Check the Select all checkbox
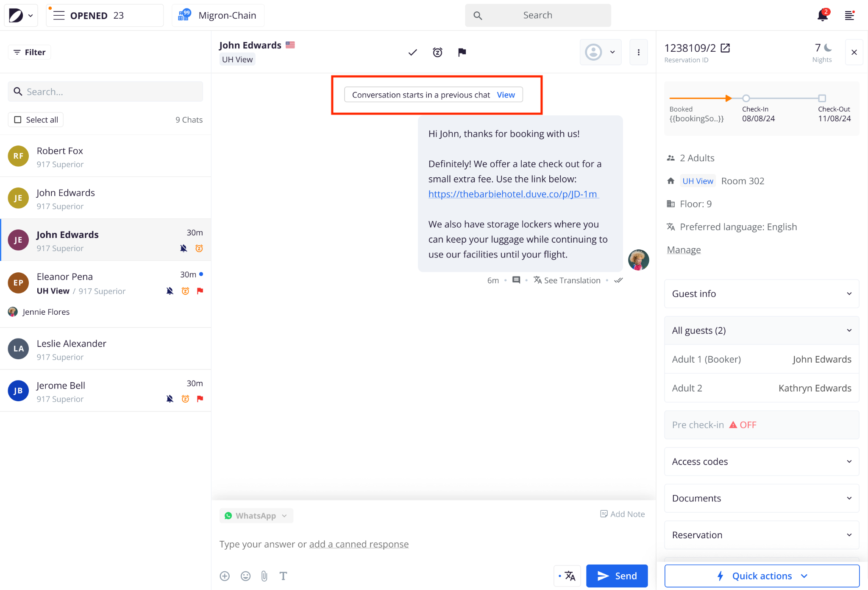868x590 pixels. (18, 120)
